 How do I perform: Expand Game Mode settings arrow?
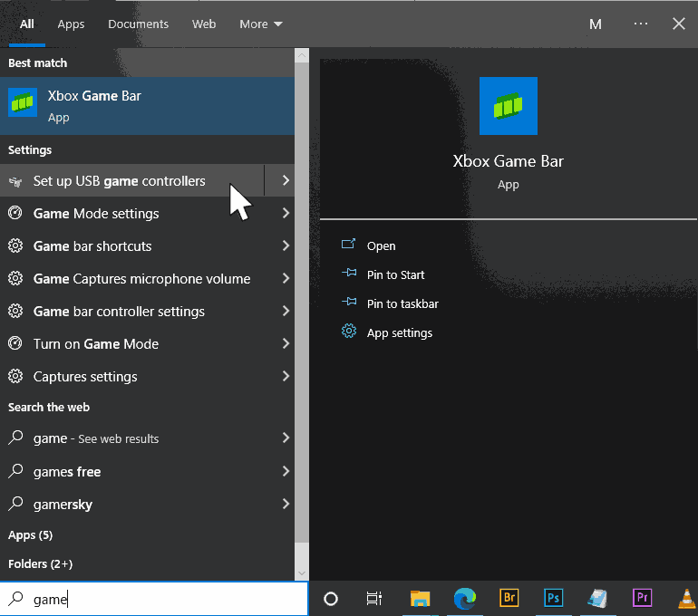(x=286, y=214)
